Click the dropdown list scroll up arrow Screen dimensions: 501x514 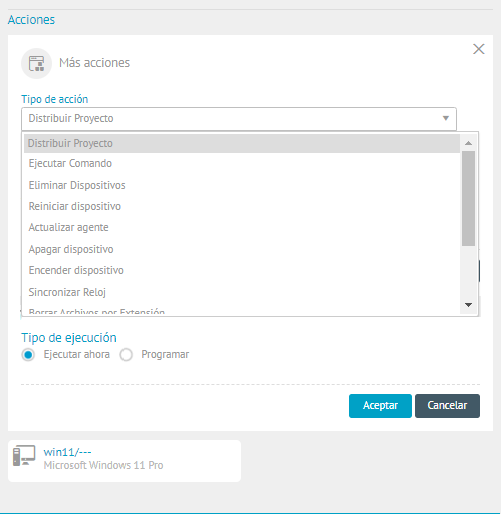468,143
